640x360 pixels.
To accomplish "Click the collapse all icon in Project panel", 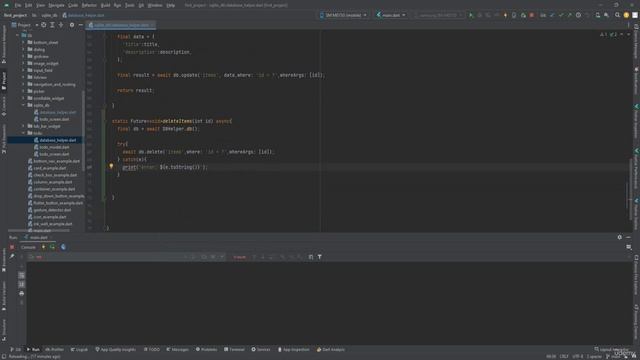I will click(x=61, y=25).
